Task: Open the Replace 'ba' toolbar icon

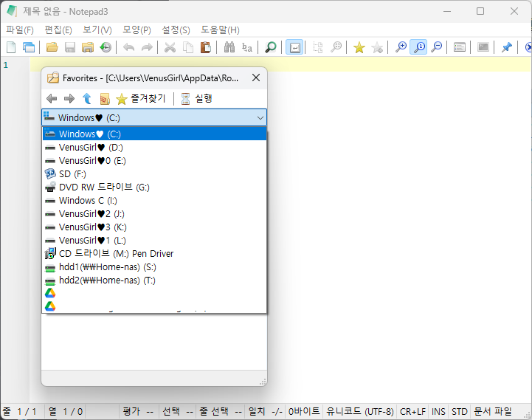Action: pos(247,47)
